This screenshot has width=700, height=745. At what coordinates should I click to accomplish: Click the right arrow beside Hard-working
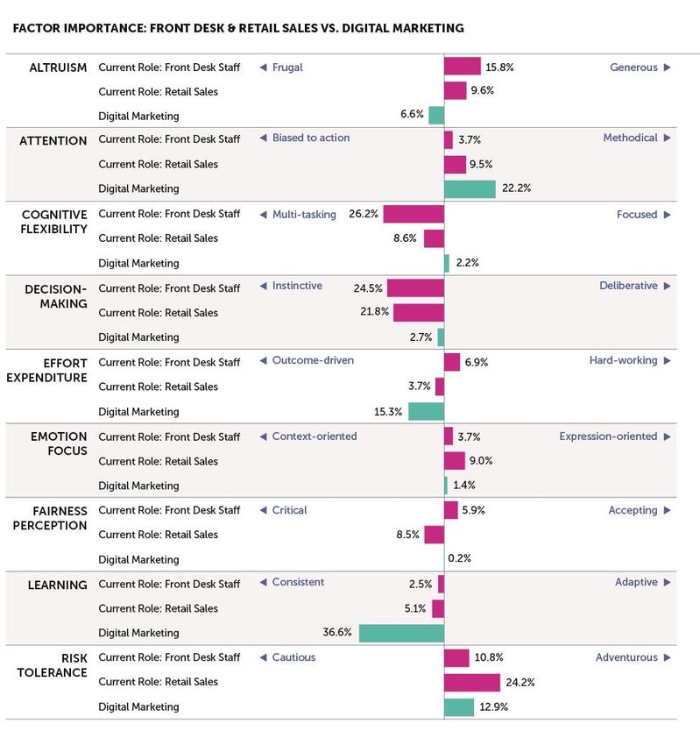point(668,360)
